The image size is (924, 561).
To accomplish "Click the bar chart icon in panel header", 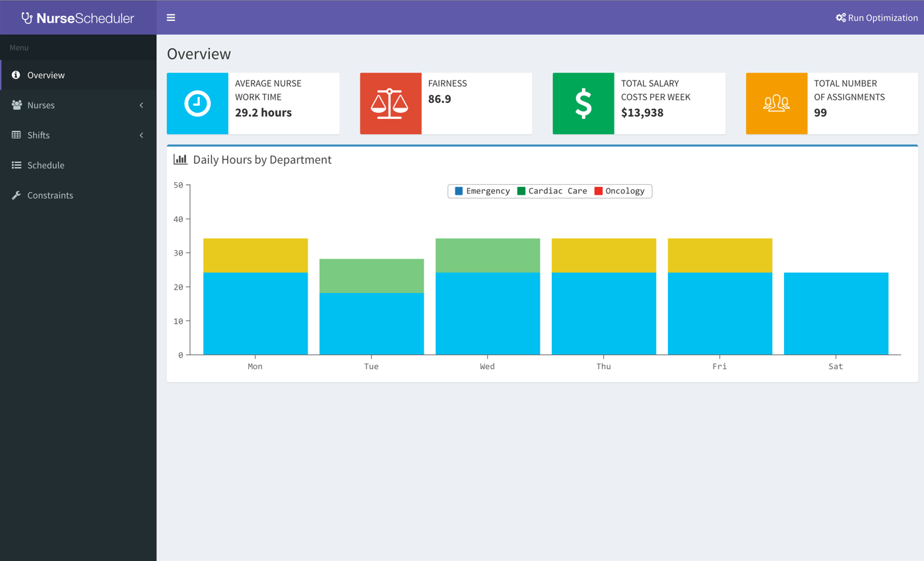I will tap(180, 159).
